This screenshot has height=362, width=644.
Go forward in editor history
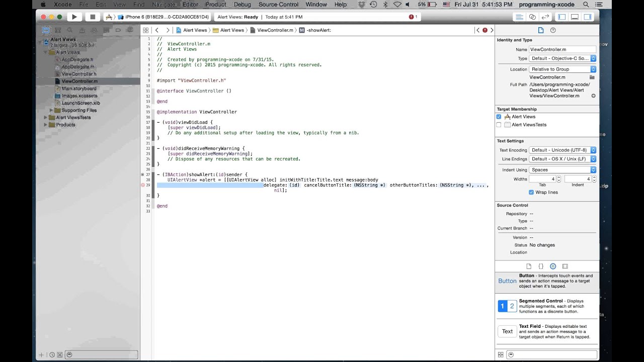pos(168,30)
